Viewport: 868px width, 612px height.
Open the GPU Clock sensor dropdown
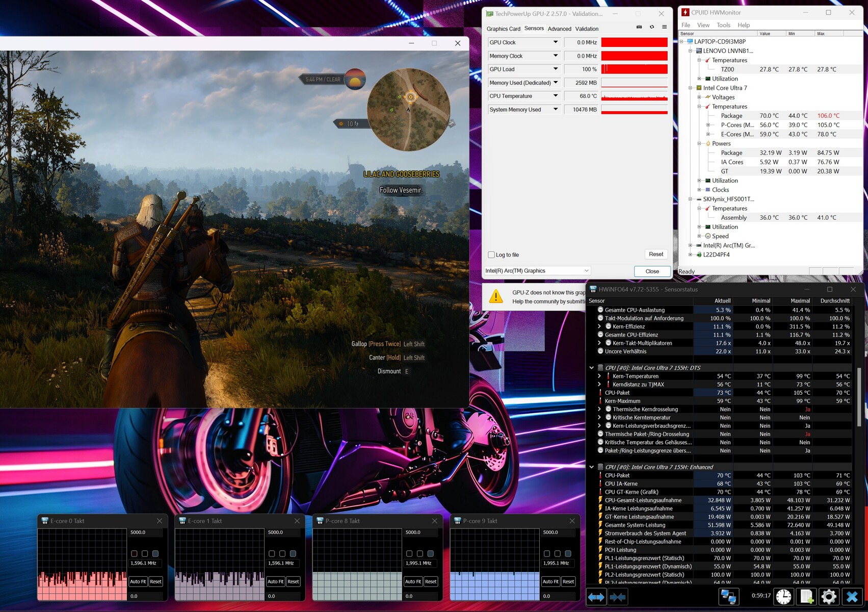[x=556, y=42]
